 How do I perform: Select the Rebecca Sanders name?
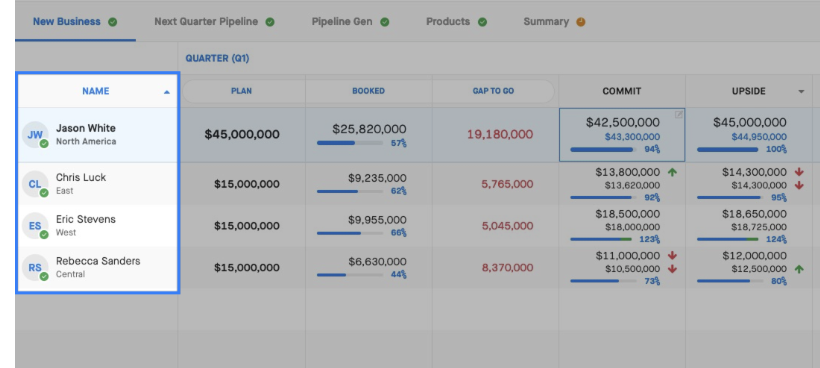(x=98, y=261)
